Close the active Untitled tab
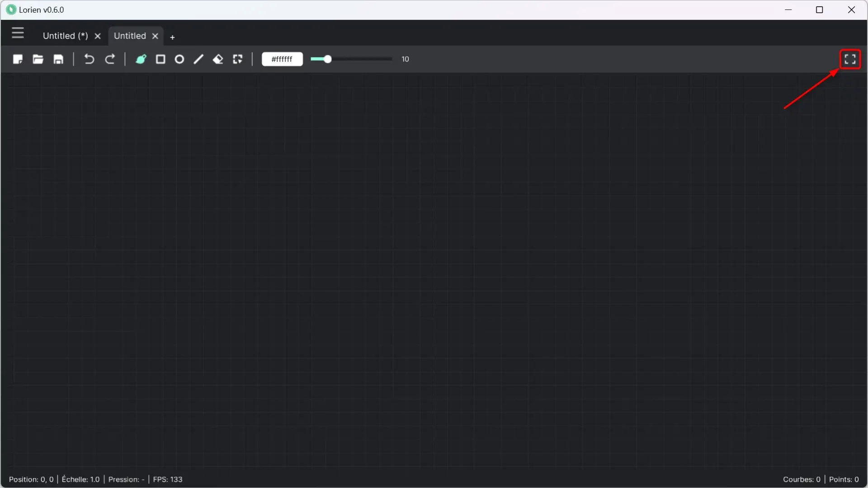The height and width of the screenshot is (488, 868). point(155,36)
